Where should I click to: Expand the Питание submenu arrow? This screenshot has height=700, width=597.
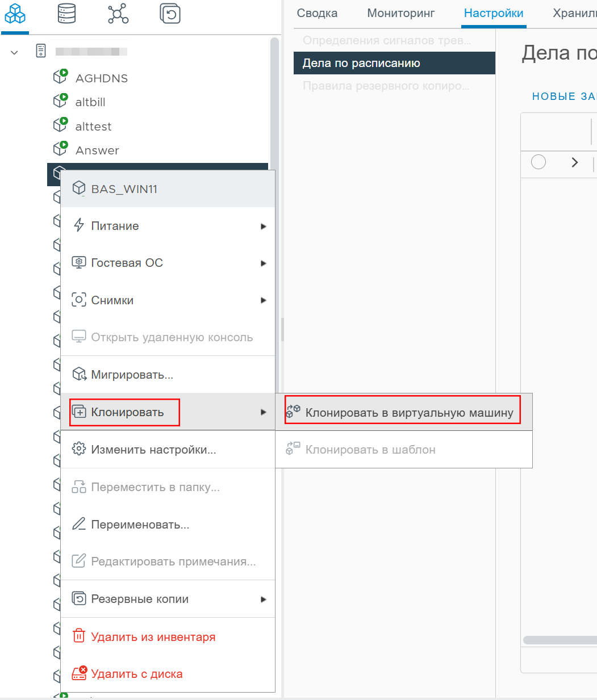[263, 226]
